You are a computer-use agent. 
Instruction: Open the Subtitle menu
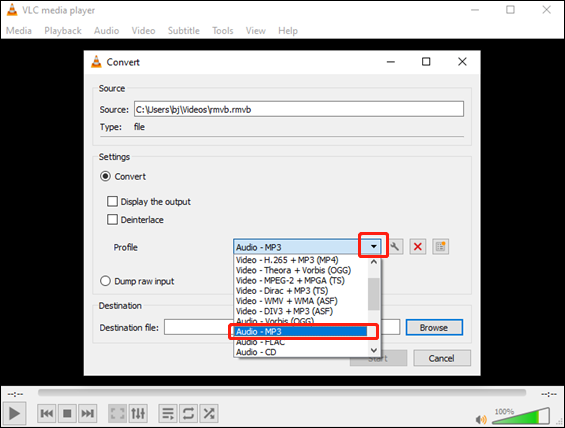[183, 31]
